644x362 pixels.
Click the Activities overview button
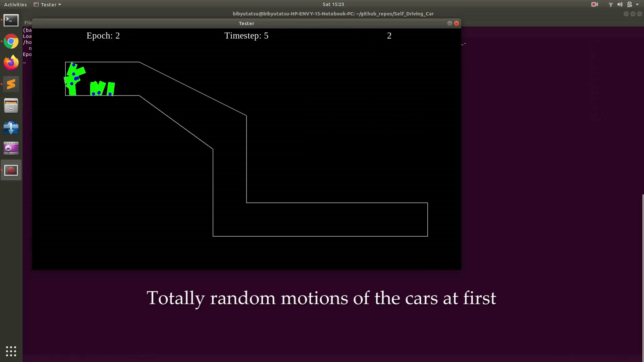(x=15, y=4)
